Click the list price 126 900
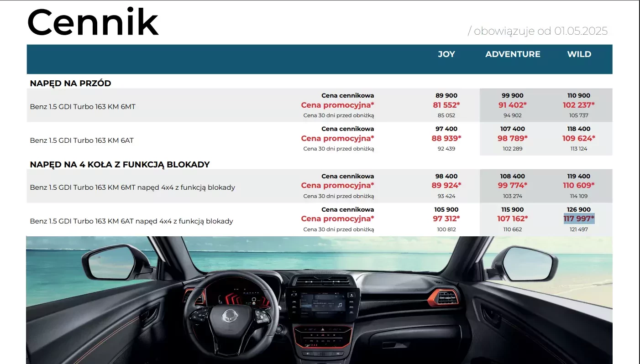Viewport: 640px width, 364px height. coord(579,210)
